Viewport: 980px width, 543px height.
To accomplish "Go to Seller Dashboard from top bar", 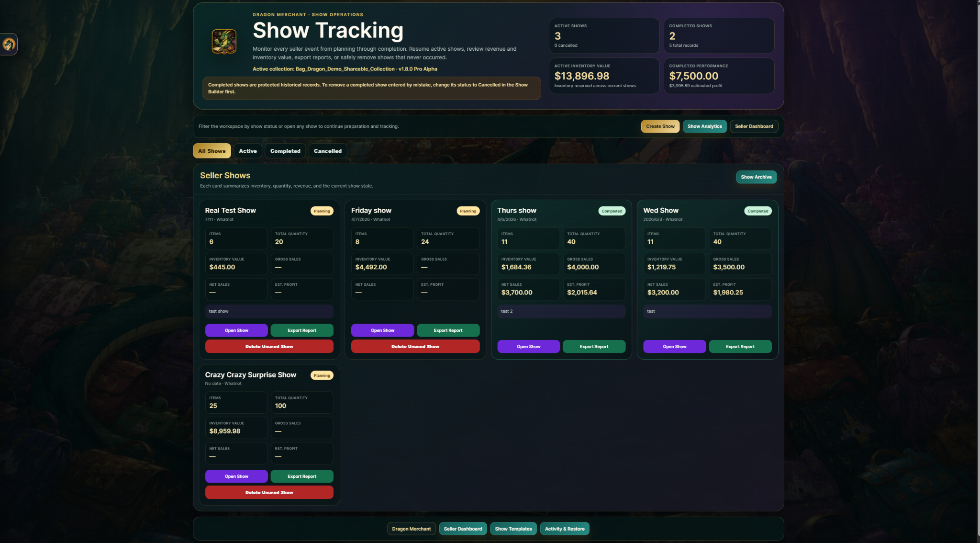I will click(754, 126).
